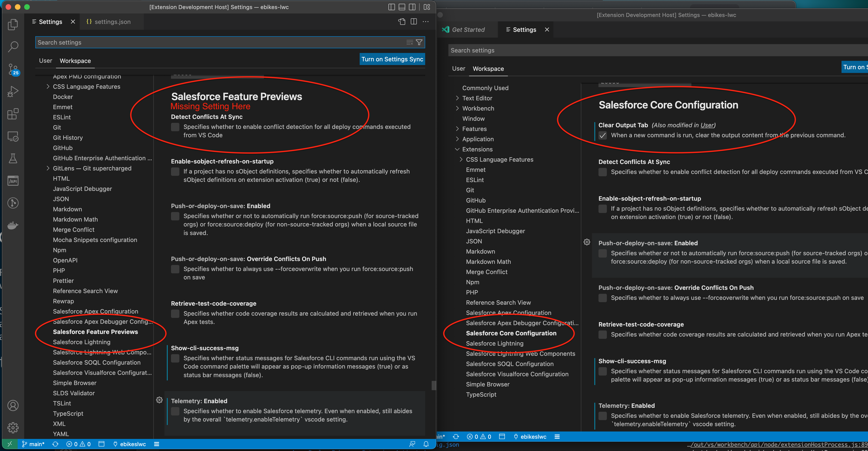Open the Run and Debug view
Image resolution: width=868 pixels, height=451 pixels.
(x=13, y=92)
